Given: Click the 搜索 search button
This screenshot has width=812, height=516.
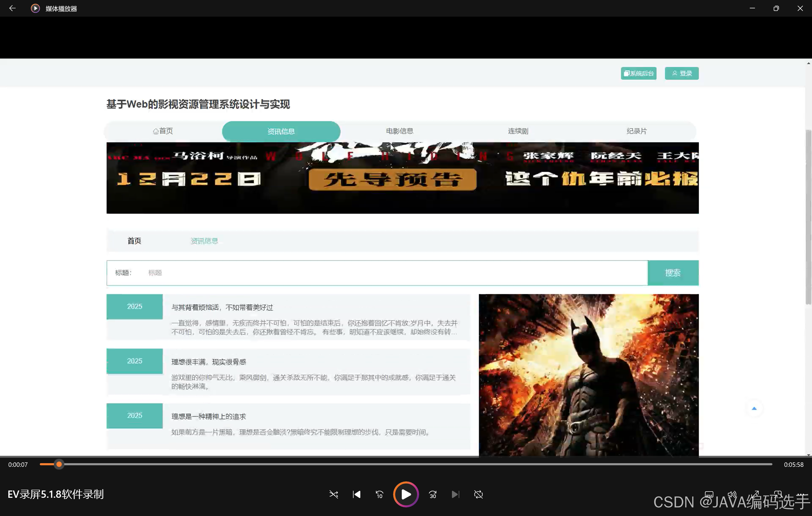Looking at the screenshot, I should pos(673,273).
